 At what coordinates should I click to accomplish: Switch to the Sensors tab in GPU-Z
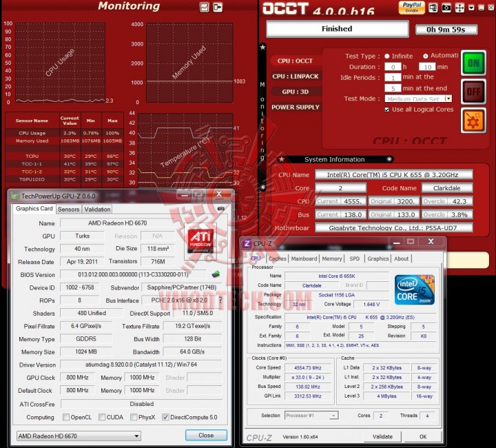(68, 209)
